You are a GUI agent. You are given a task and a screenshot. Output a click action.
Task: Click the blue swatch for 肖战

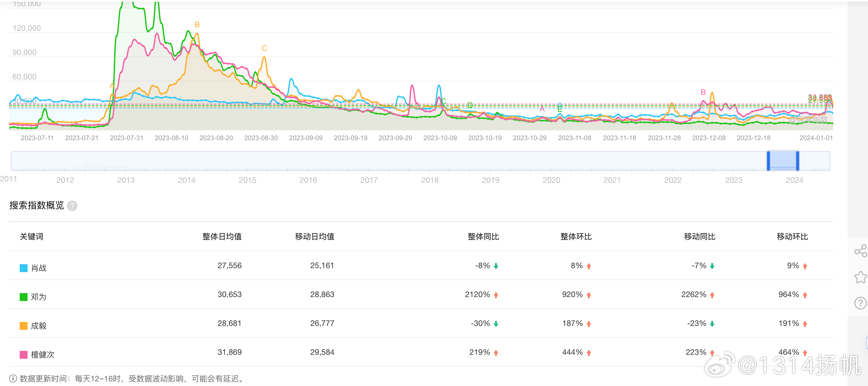pyautogui.click(x=24, y=268)
